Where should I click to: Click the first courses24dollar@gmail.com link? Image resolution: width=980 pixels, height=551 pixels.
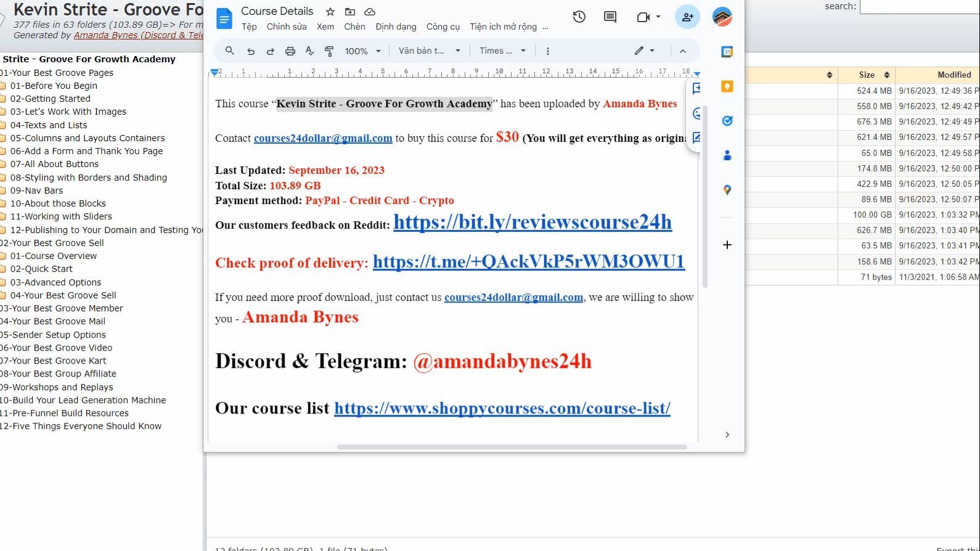point(323,138)
